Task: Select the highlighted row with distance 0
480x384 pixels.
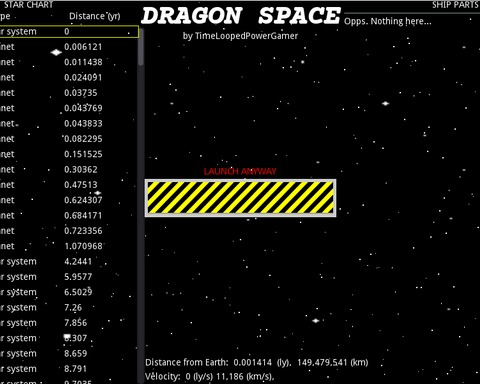Action: pos(69,32)
